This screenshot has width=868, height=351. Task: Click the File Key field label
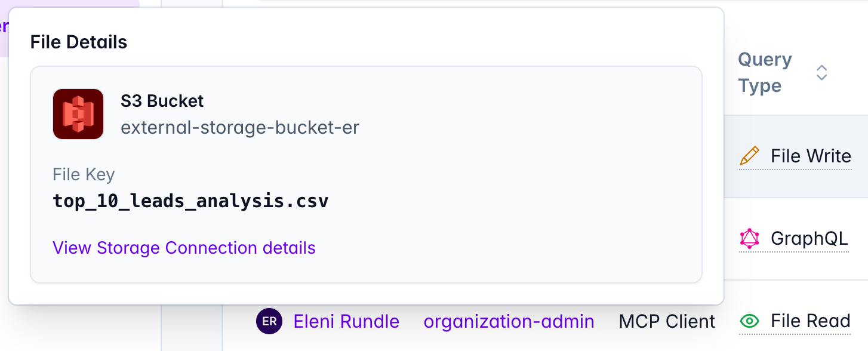pos(84,174)
